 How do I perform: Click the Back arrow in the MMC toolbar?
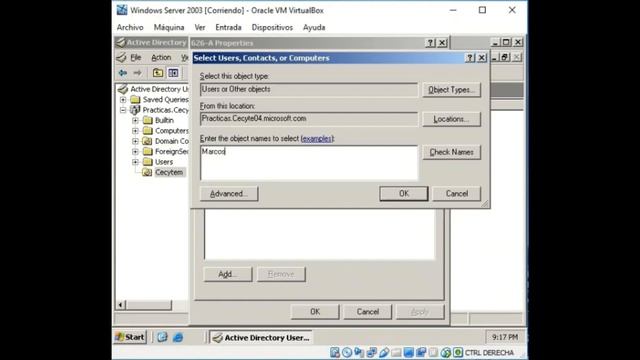click(122, 73)
